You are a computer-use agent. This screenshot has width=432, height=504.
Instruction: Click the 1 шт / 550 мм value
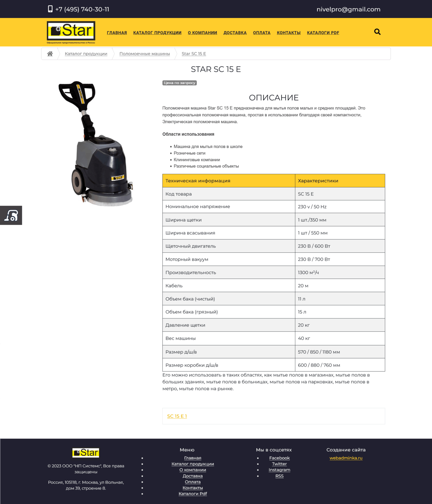[313, 233]
